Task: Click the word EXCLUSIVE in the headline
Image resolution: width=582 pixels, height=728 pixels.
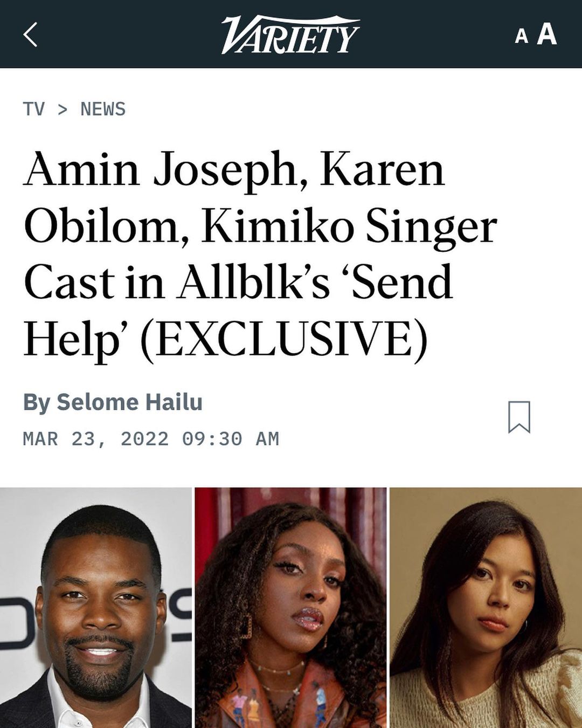Action: (284, 340)
